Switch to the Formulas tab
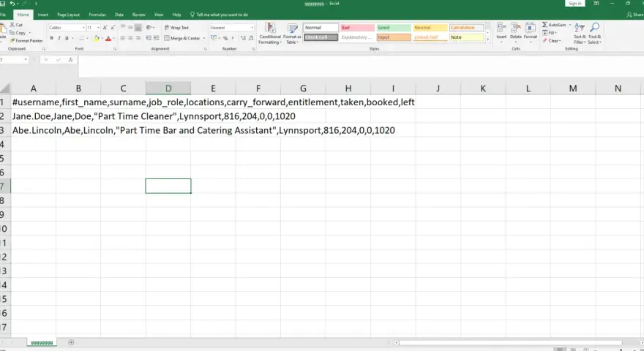This screenshot has width=644, height=351. (97, 15)
